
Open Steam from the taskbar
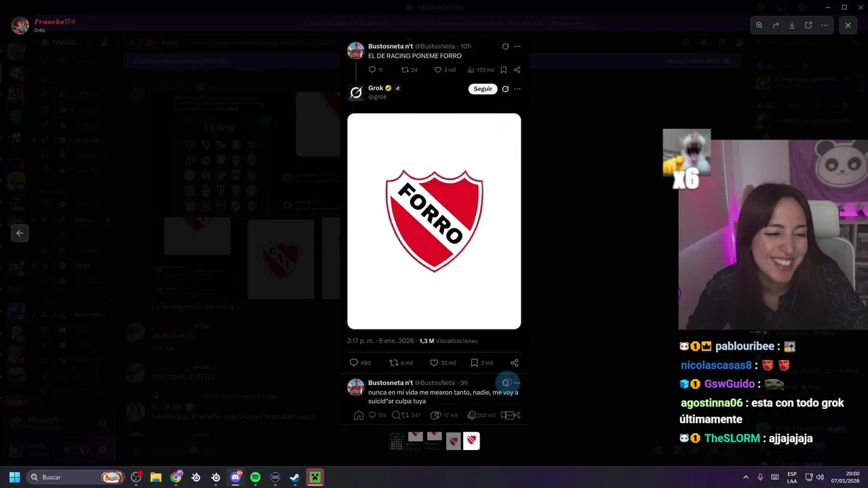[295, 477]
